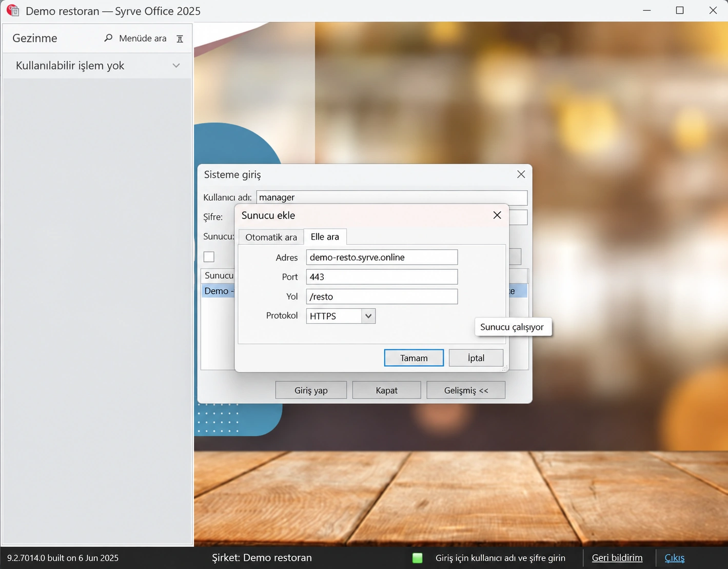This screenshot has height=569, width=728.
Task: Click the Adres input field
Action: [382, 257]
